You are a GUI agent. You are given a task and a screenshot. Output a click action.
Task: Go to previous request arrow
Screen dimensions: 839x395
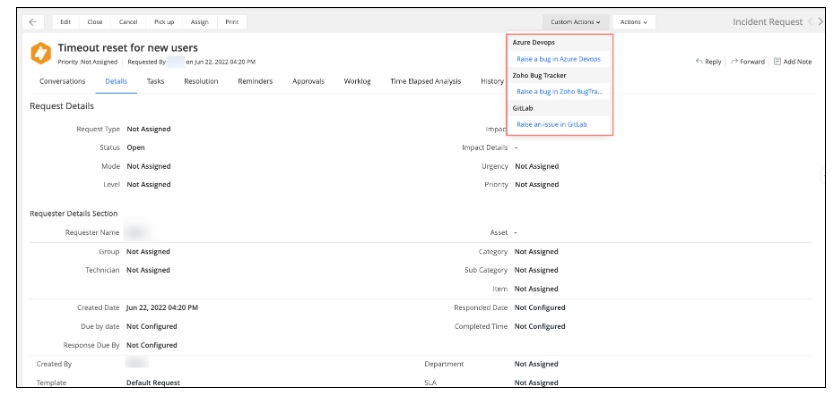[811, 22]
